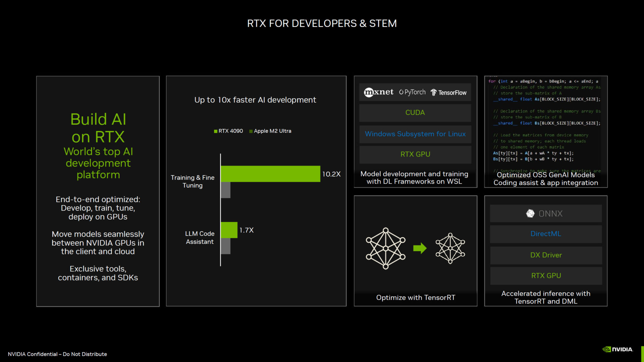Click the NVIDIA logo in corner
Screen dimensions: 644x362
click(618, 349)
